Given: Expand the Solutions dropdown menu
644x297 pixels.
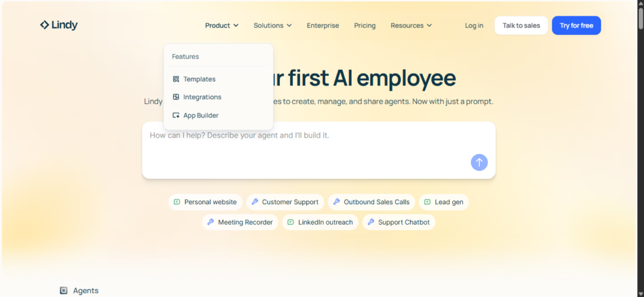Looking at the screenshot, I should 273,26.
